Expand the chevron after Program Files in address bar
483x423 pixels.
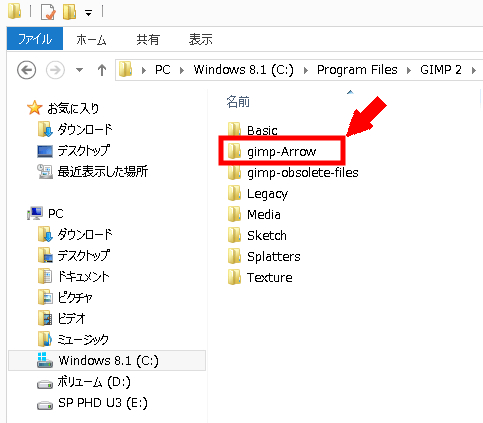(409, 70)
